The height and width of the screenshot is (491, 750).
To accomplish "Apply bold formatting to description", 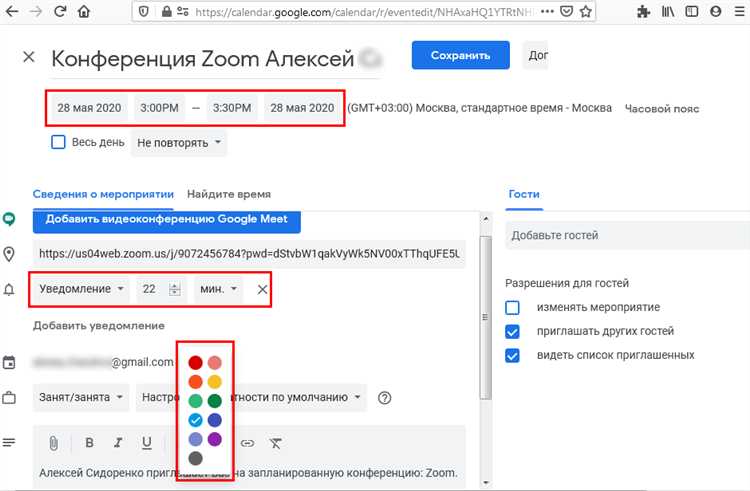I will tap(89, 443).
